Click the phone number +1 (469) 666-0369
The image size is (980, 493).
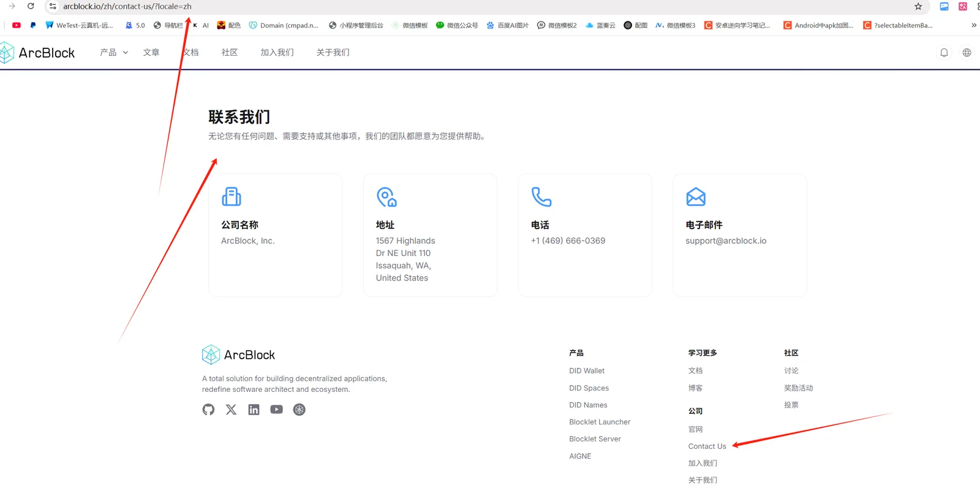(568, 241)
